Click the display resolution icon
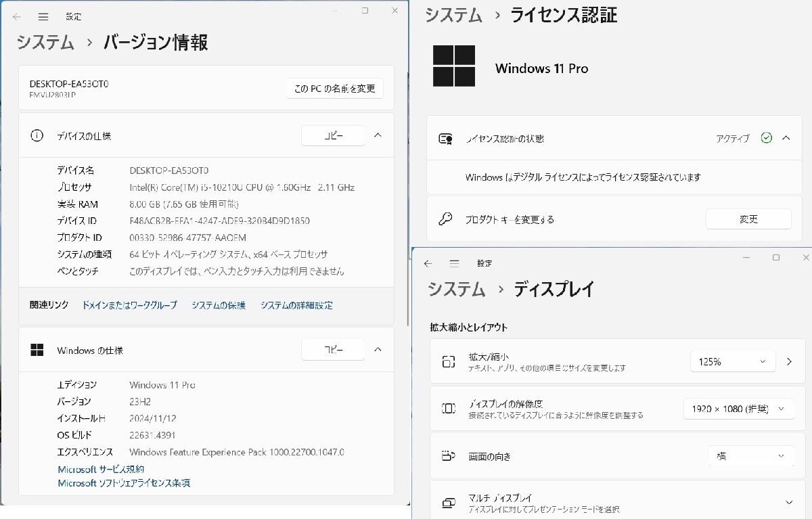Image resolution: width=812 pixels, height=519 pixels. click(449, 409)
